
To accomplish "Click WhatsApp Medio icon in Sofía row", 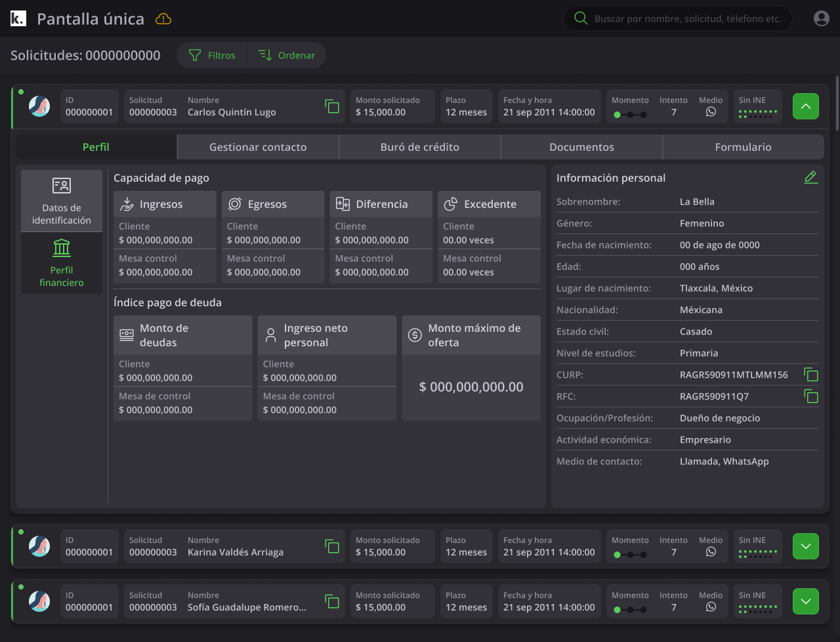I will (711, 607).
